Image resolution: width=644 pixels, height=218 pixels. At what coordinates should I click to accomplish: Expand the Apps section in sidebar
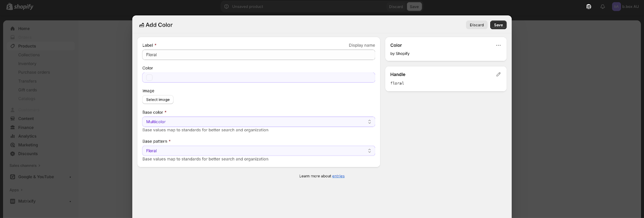[16, 190]
